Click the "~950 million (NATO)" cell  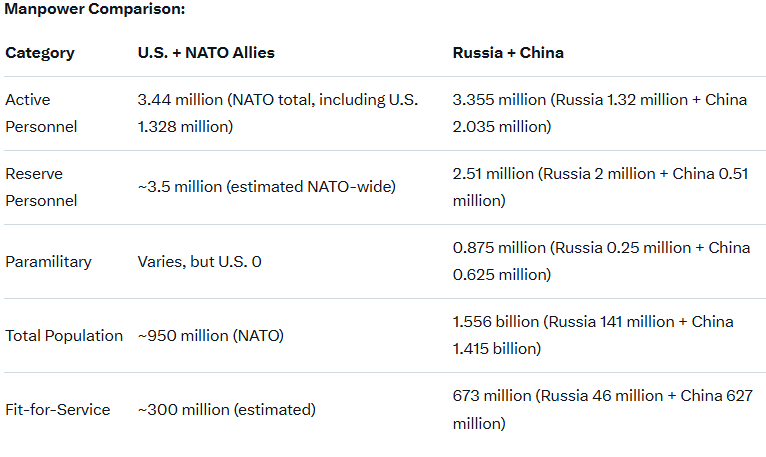(x=210, y=336)
